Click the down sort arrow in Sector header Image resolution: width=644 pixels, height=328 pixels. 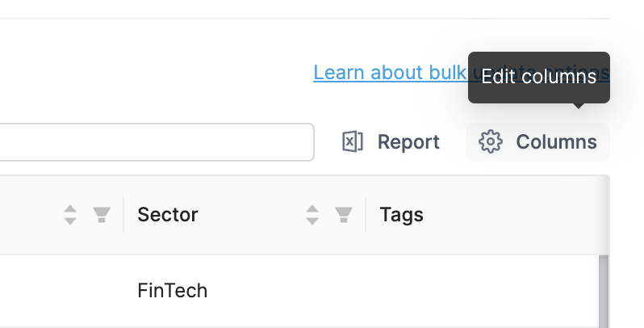pos(313,221)
